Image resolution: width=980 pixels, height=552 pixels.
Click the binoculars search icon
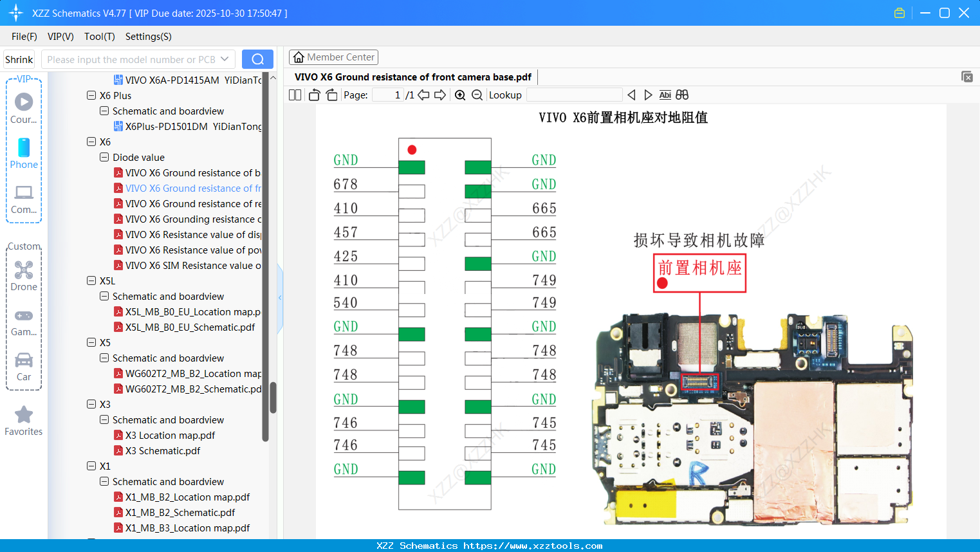(x=682, y=95)
